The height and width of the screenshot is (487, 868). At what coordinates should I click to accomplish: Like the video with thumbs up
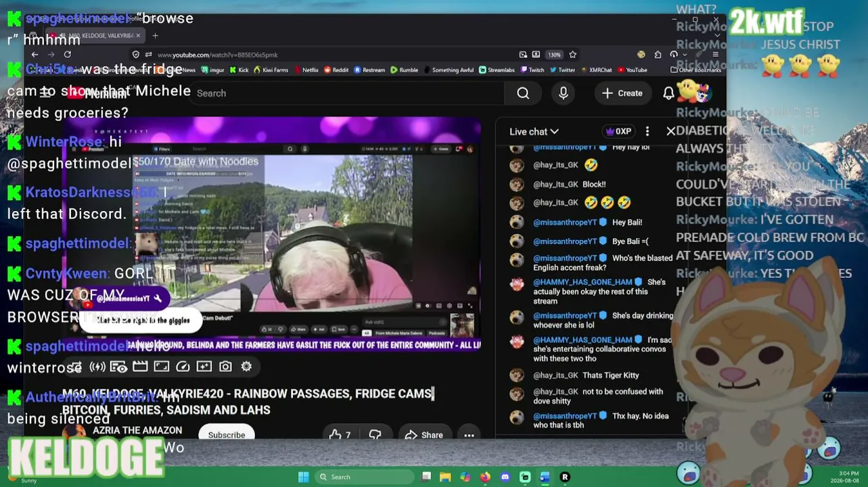coord(340,435)
